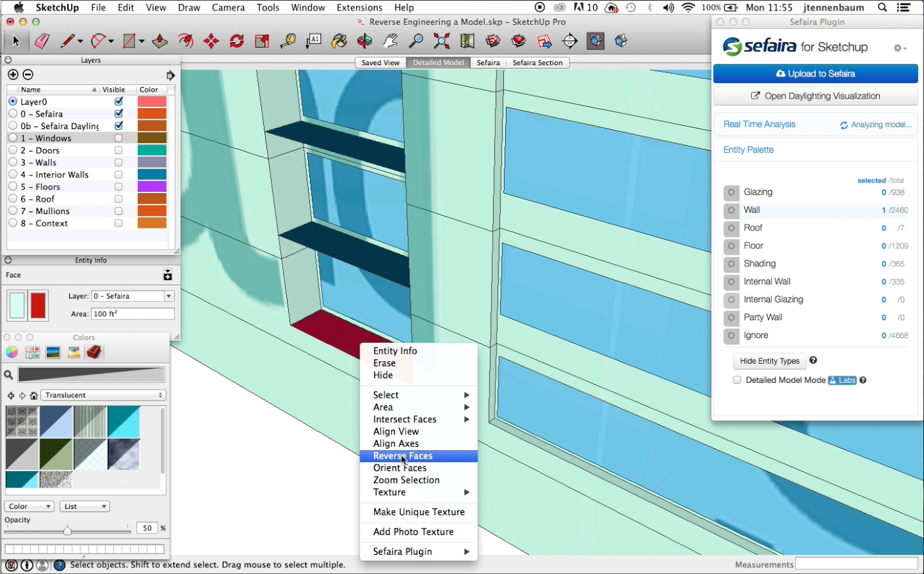Click the add layer plus icon
The height and width of the screenshot is (574, 924).
tap(13, 74)
